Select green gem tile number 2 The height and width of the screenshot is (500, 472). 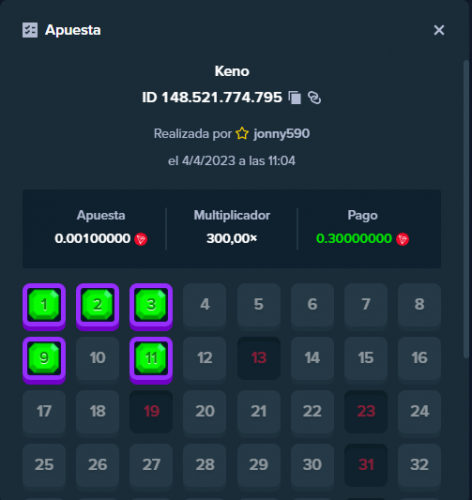[98, 307]
